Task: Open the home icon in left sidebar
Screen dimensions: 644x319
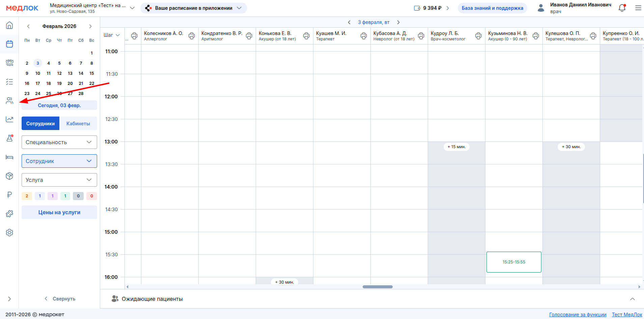Action: pos(9,25)
